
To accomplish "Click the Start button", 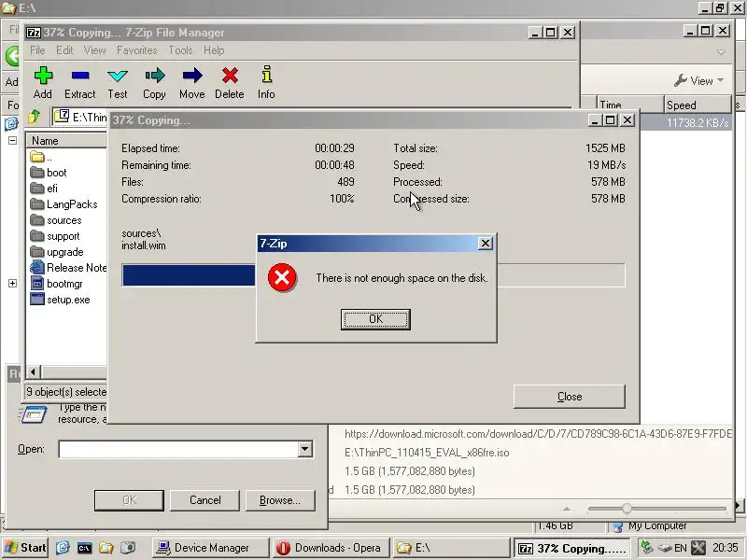I will coord(25,548).
